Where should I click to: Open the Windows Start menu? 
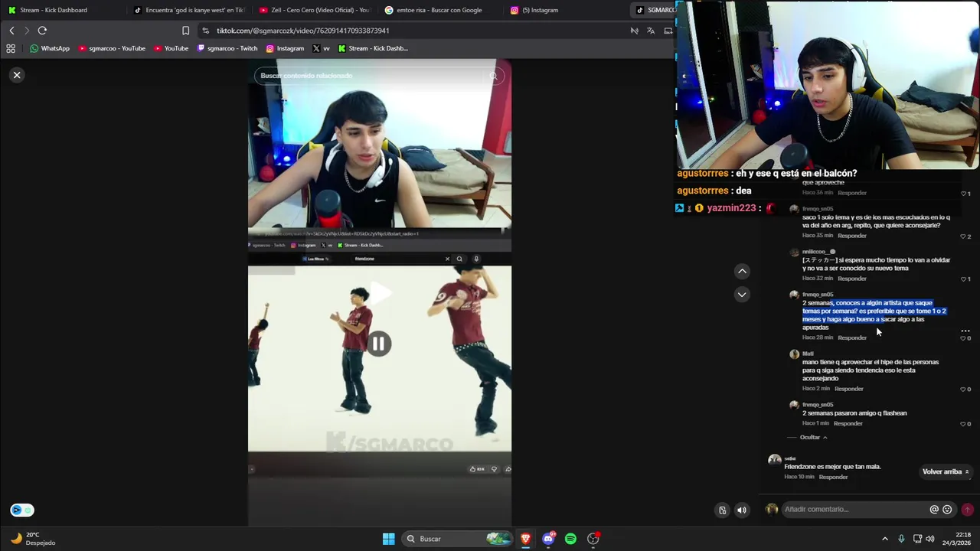pos(389,539)
